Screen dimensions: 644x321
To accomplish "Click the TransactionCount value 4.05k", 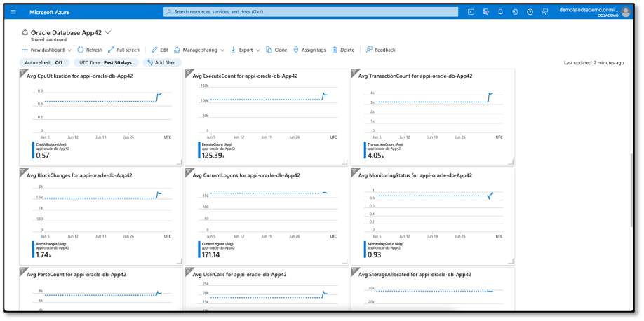I will click(x=376, y=156).
